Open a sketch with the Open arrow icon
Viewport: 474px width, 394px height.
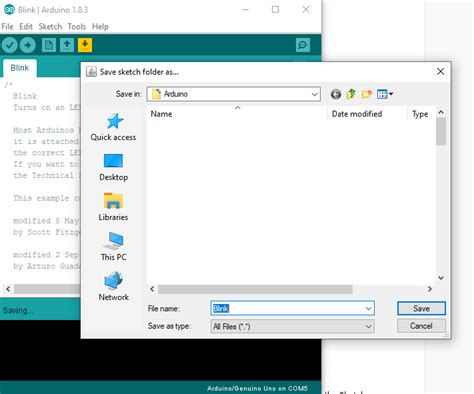[x=67, y=45]
